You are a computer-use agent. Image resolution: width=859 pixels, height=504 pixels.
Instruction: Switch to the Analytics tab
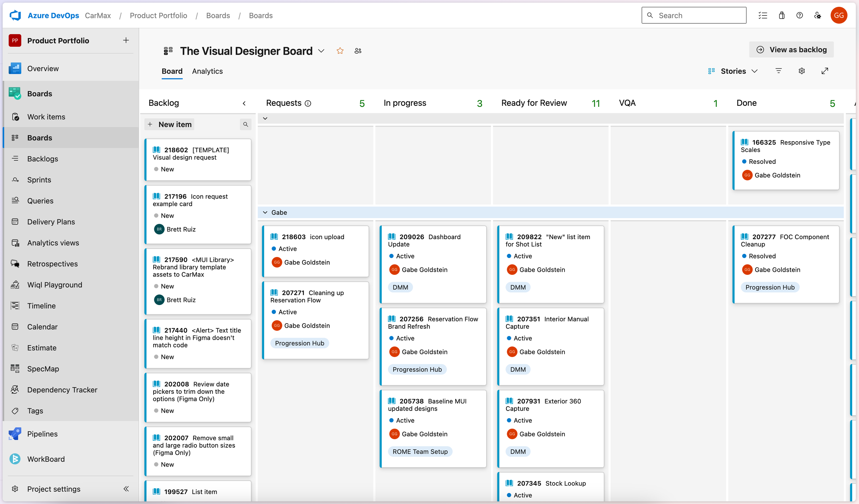(207, 71)
